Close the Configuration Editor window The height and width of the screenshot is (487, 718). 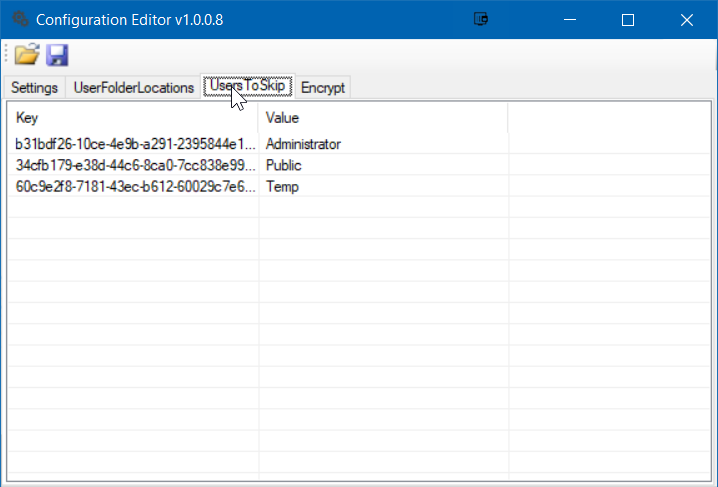686,20
